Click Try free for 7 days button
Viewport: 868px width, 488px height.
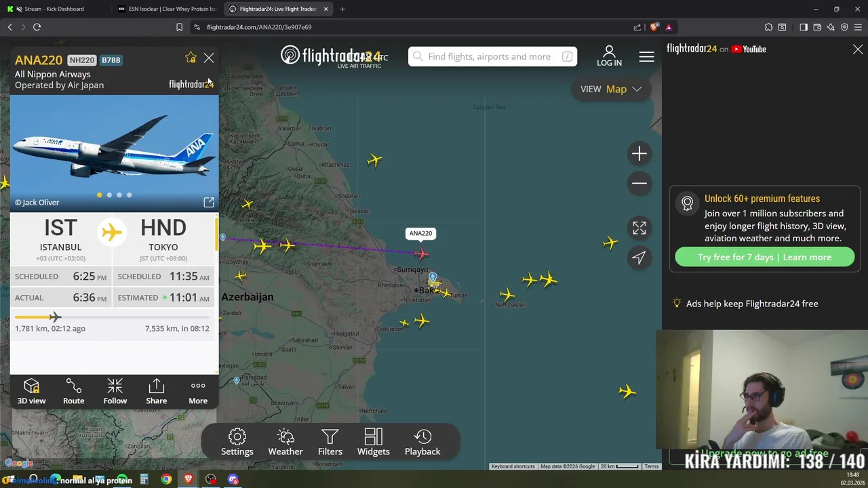[764, 257]
